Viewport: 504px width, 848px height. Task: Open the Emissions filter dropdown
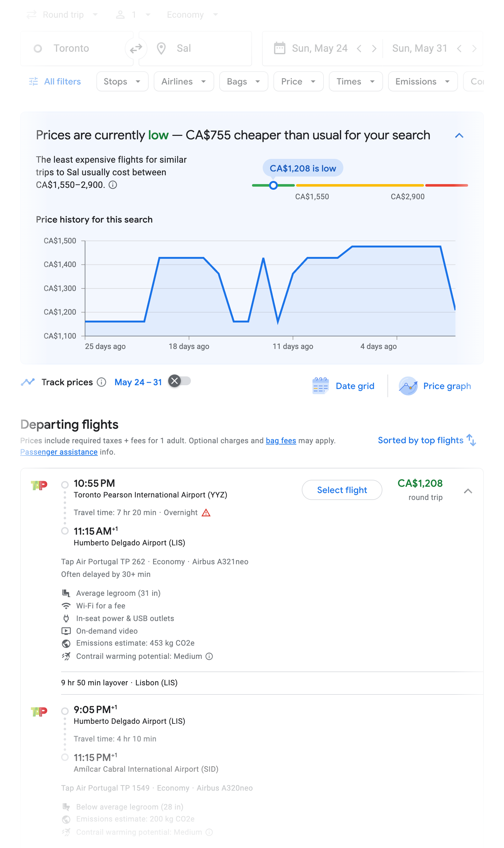[422, 81]
